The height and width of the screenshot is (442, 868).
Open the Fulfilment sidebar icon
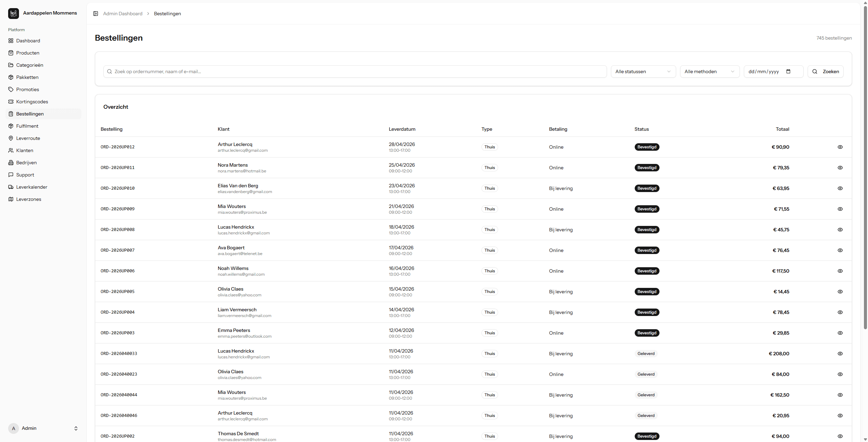pos(11,126)
